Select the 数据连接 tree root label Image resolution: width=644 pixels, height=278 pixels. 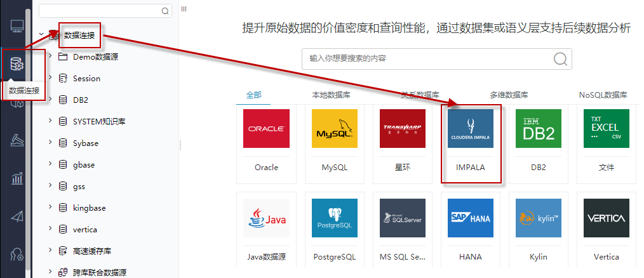(x=79, y=36)
